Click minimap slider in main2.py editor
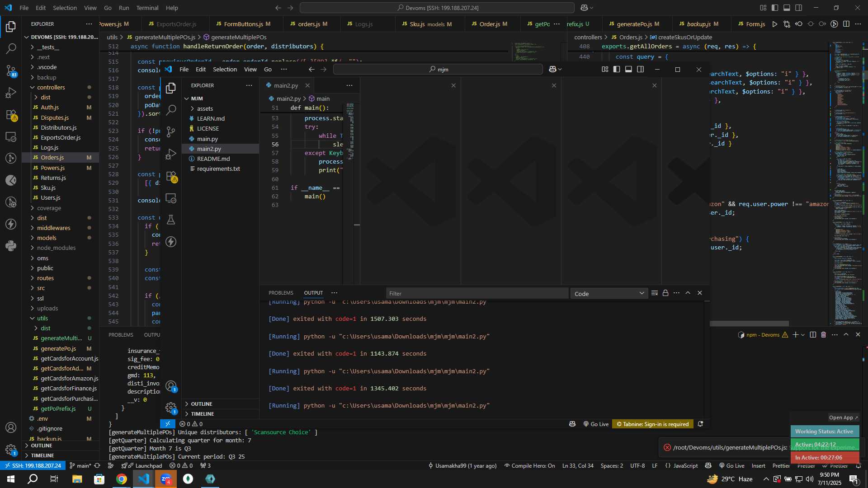The image size is (868, 488). point(350,131)
